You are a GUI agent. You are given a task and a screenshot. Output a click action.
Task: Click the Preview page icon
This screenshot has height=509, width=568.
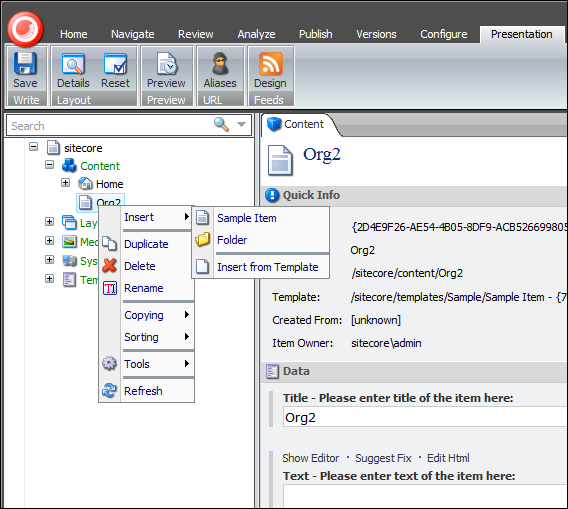pyautogui.click(x=167, y=63)
